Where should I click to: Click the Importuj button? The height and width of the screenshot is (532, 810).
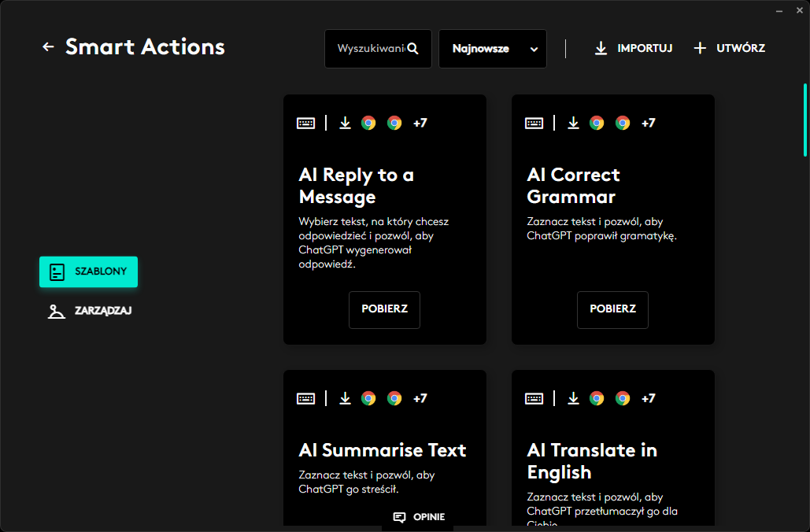click(634, 48)
